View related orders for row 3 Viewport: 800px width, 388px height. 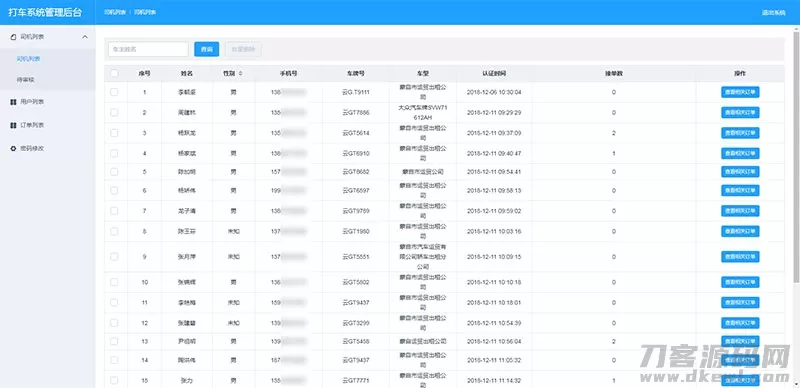740,133
